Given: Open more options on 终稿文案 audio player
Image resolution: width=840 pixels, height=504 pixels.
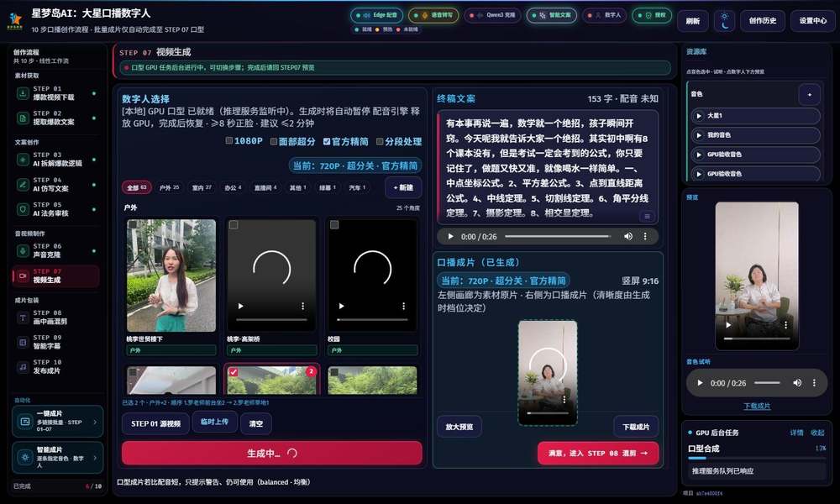Looking at the screenshot, I should point(645,236).
